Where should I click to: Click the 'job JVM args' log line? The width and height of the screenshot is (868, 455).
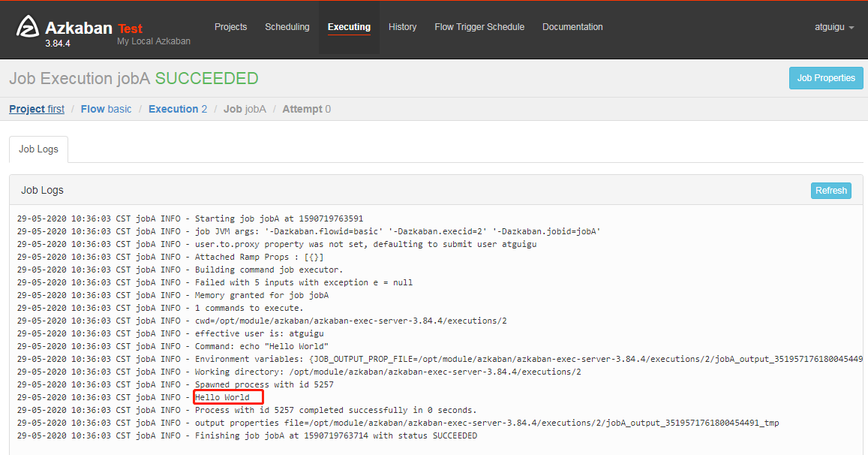[x=308, y=231]
